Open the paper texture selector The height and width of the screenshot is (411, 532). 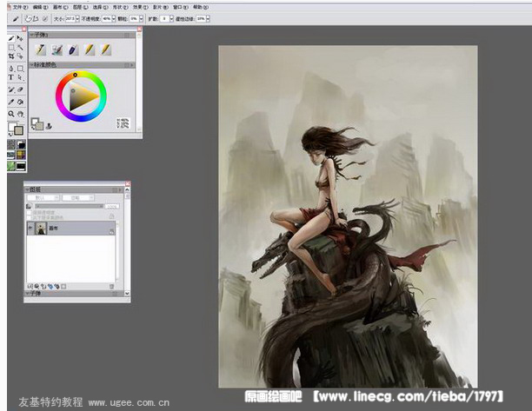(11, 145)
